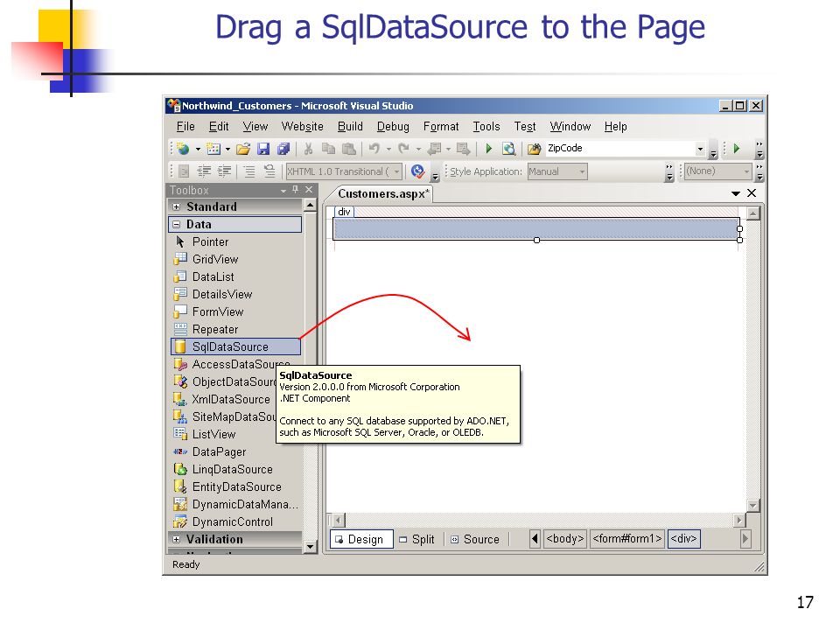Open the (None) target rule dropdown
Screen dimensions: 840x630
(x=746, y=171)
